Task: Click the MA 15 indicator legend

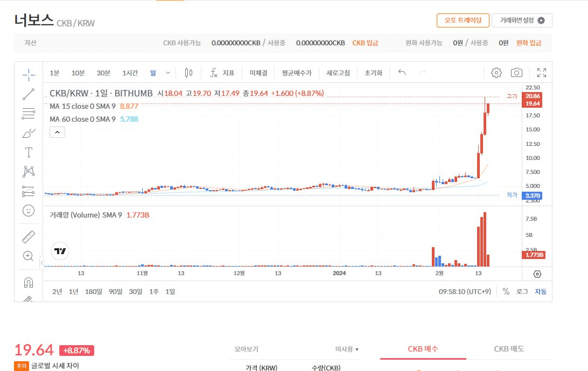Action: pos(94,106)
